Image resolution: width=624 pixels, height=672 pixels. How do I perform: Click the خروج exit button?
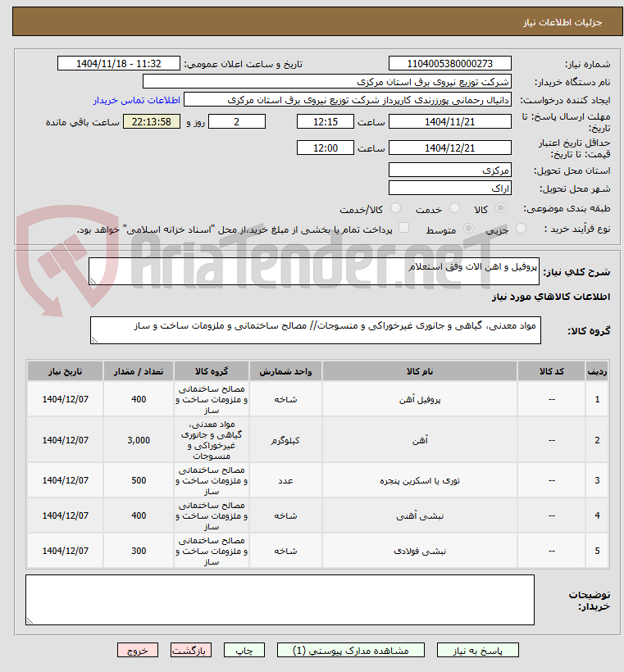[x=138, y=650]
